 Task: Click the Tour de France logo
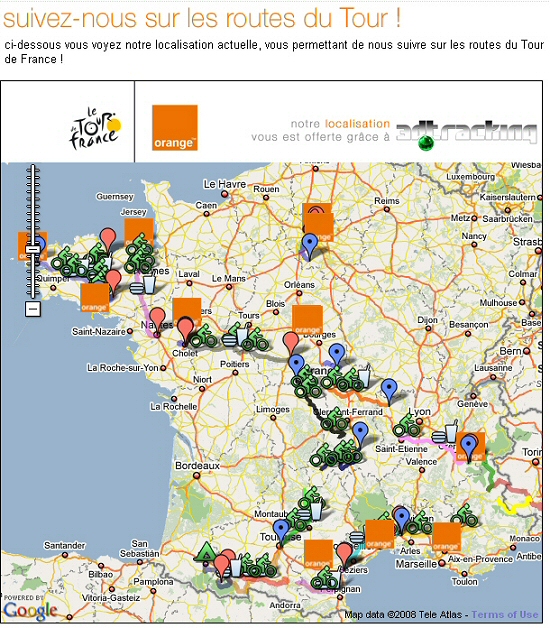(x=95, y=128)
